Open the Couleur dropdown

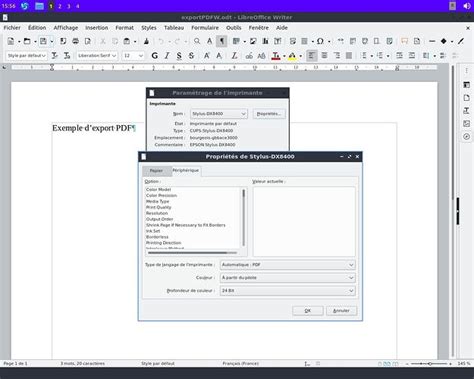point(288,278)
